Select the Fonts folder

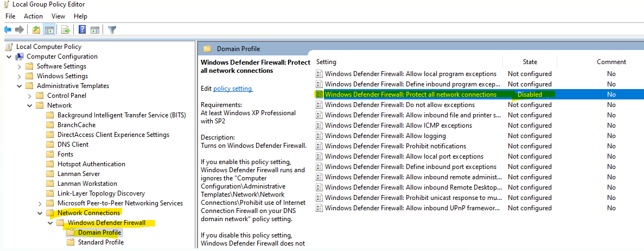pyautogui.click(x=65, y=154)
